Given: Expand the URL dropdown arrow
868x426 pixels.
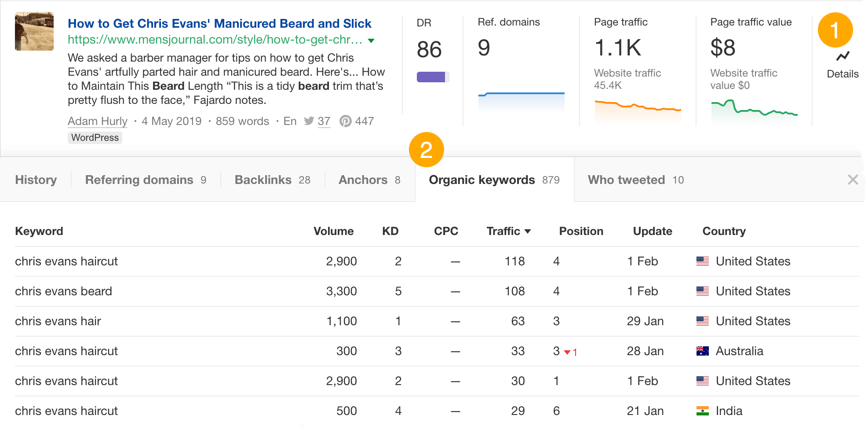Looking at the screenshot, I should 371,40.
